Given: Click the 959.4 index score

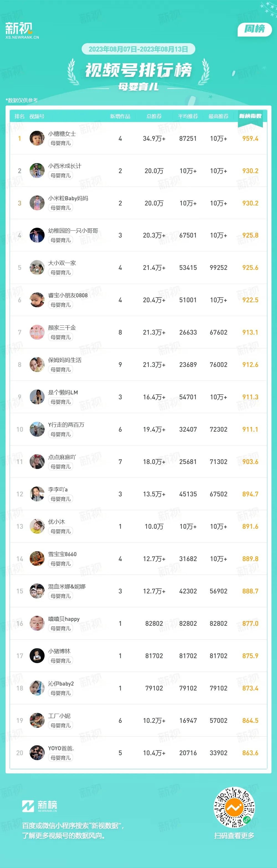Looking at the screenshot, I should [250, 139].
